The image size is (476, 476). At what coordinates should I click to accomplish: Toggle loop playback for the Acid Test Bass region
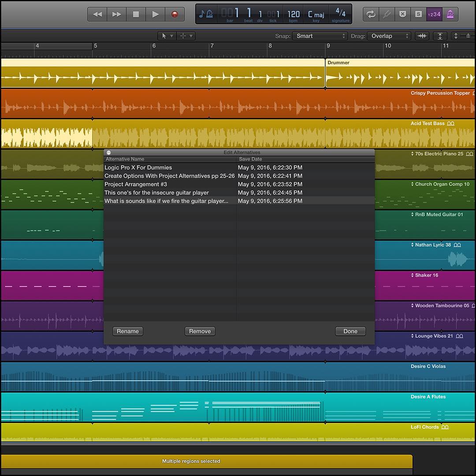click(450, 123)
